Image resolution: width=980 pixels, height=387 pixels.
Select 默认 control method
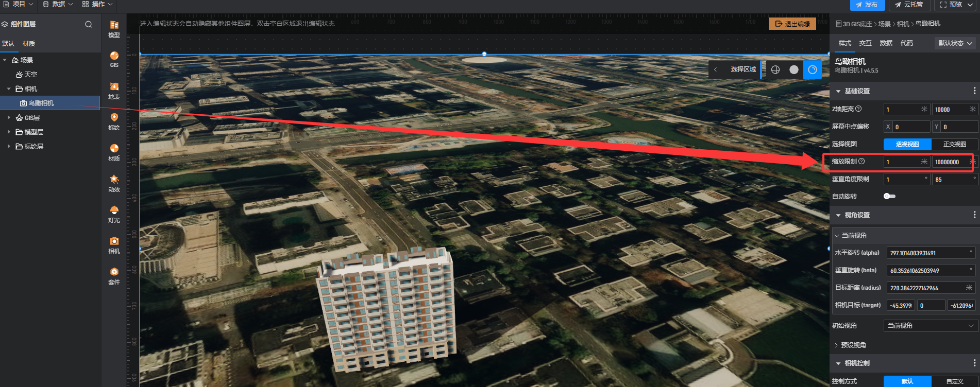tap(907, 381)
